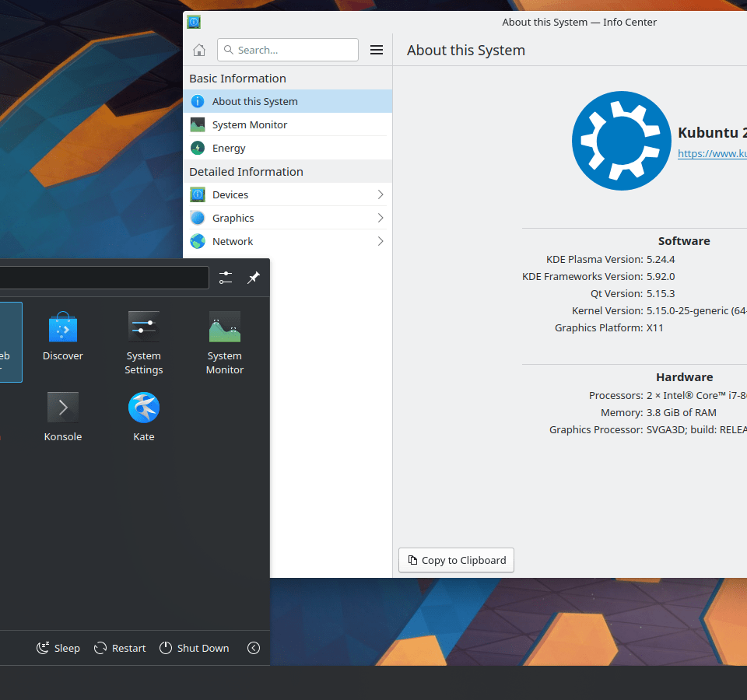The width and height of the screenshot is (747, 700).
Task: Show more power options arrow in launcher
Action: click(x=254, y=648)
